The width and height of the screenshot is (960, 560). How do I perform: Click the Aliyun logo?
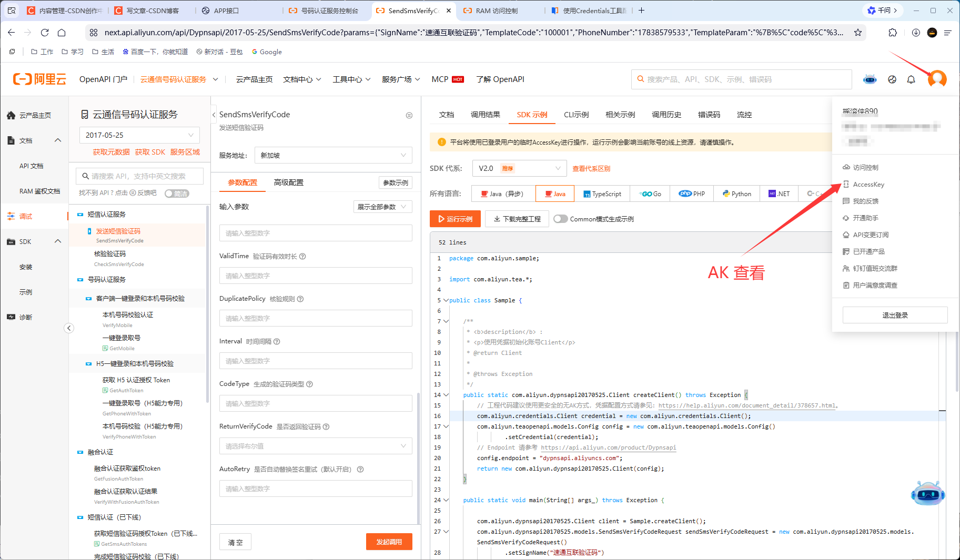pos(40,79)
